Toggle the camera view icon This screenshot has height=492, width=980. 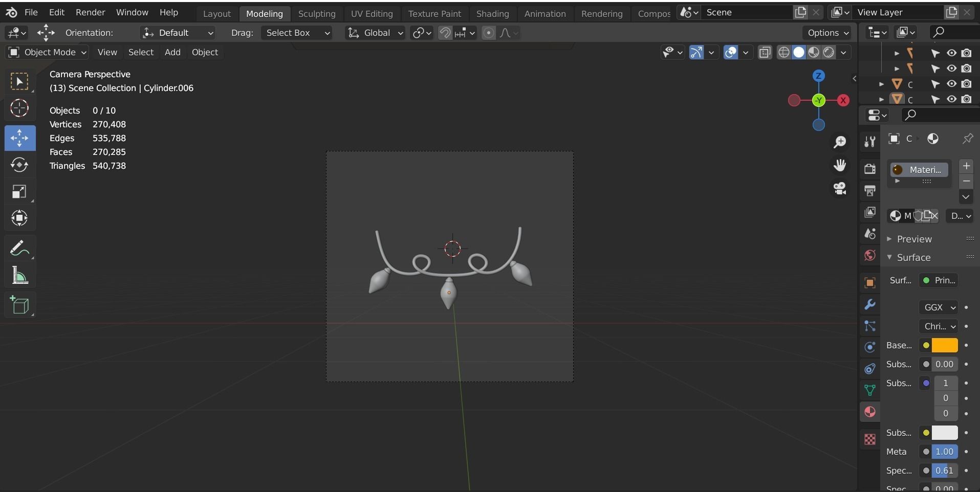tap(840, 189)
